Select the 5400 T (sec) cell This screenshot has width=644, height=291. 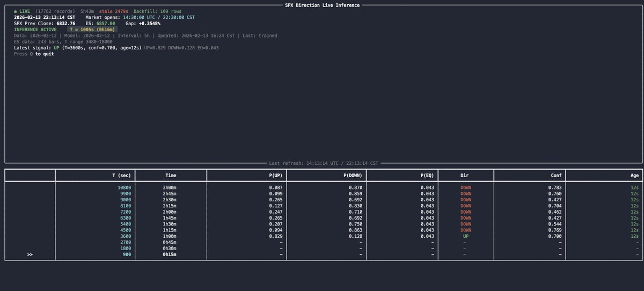pos(126,224)
